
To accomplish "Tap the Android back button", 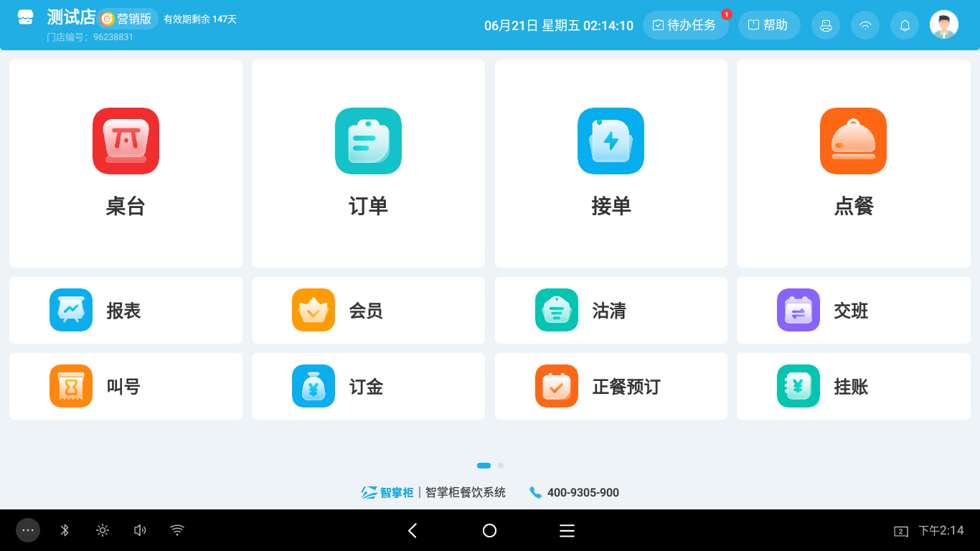I will coord(413,530).
